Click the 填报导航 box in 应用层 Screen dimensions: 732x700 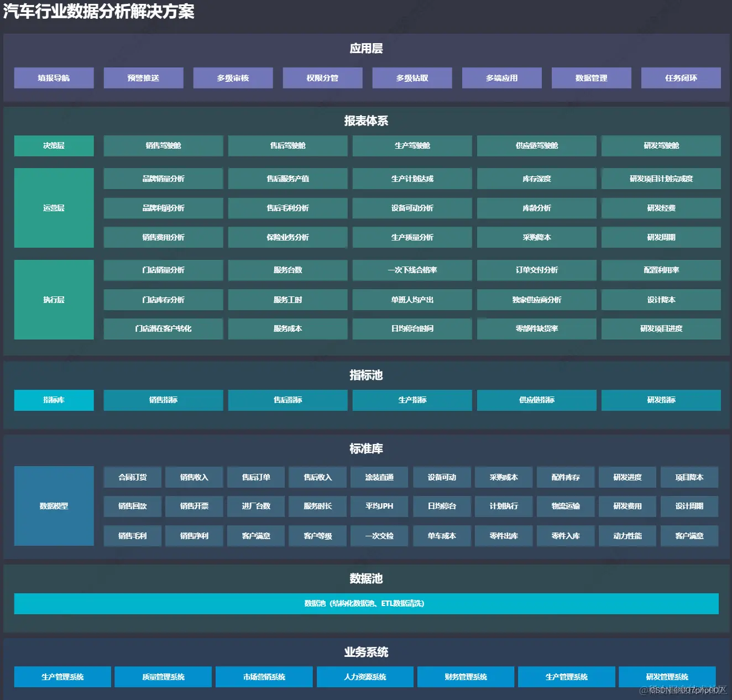(x=54, y=78)
